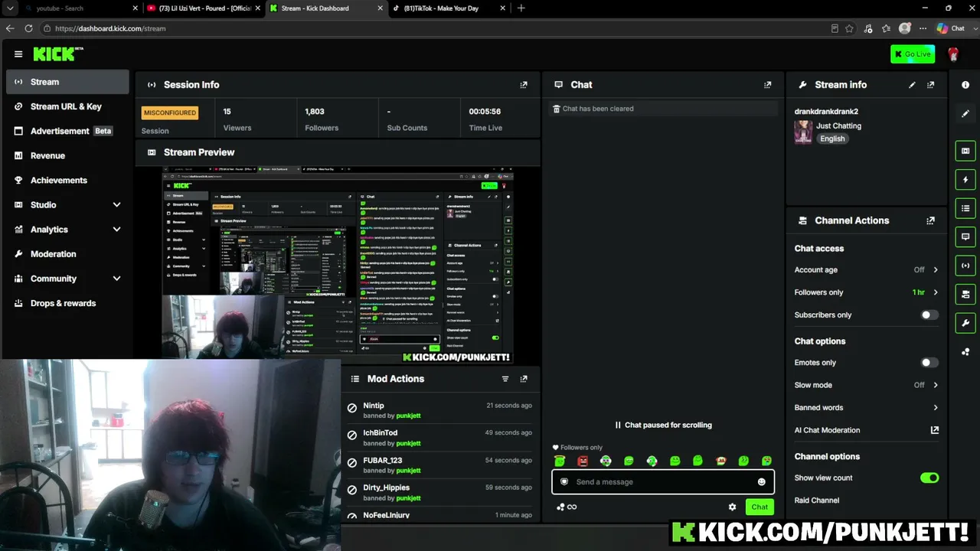This screenshot has width=980, height=551.
Task: Insert the angry red emote
Action: [583, 461]
